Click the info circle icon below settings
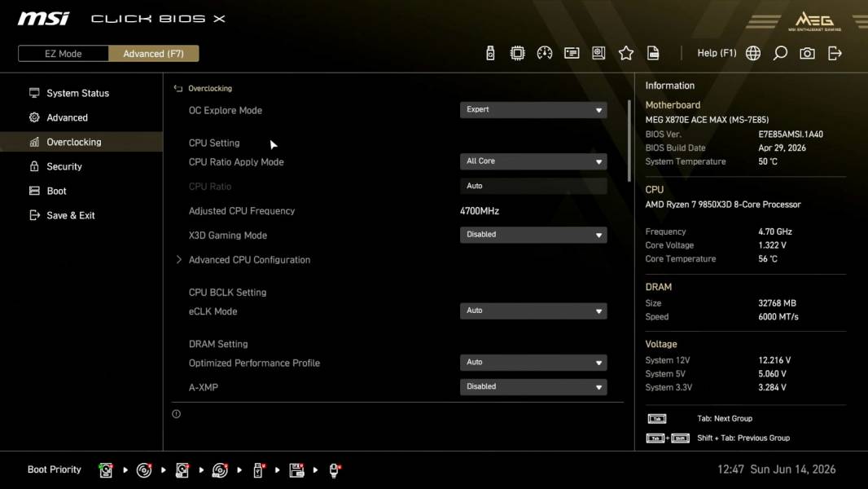 click(x=176, y=414)
